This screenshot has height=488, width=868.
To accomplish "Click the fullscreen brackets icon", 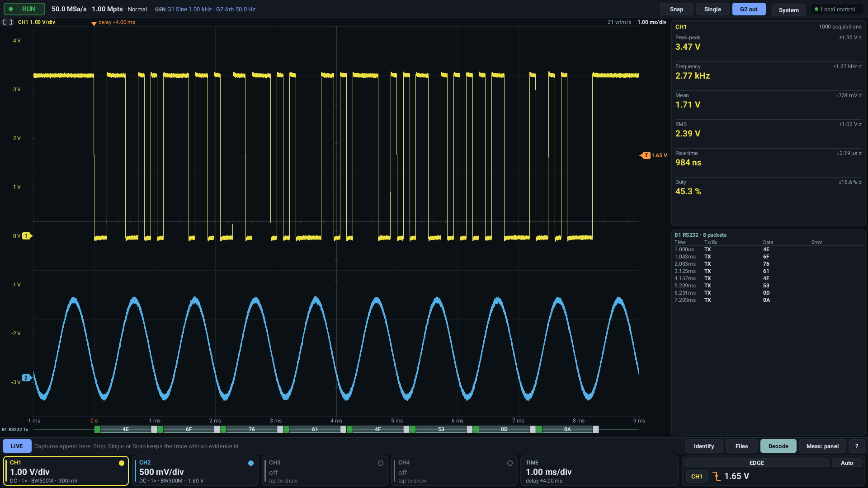I will 8,22.
